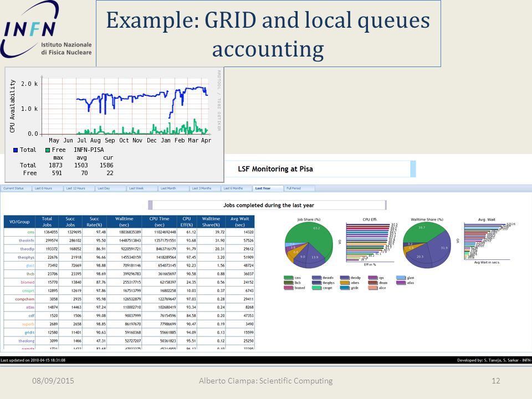Click the purple atlas legend swatch

pos(401,283)
